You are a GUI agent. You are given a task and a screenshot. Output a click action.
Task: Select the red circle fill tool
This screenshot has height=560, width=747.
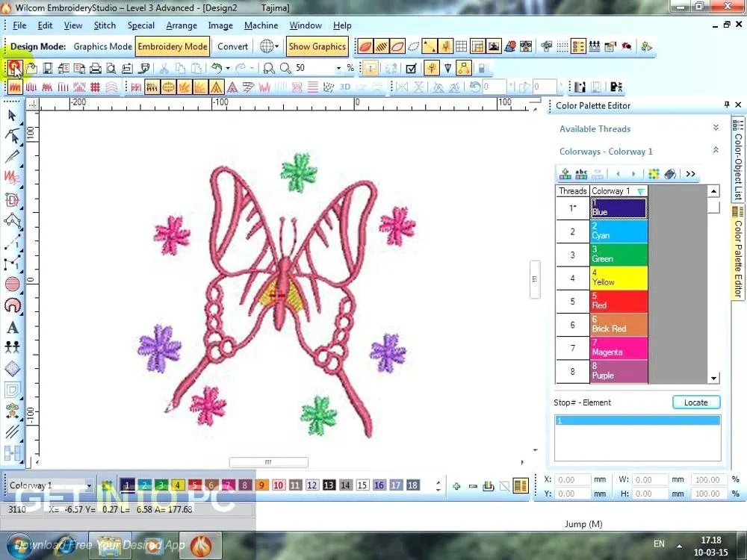(x=12, y=284)
